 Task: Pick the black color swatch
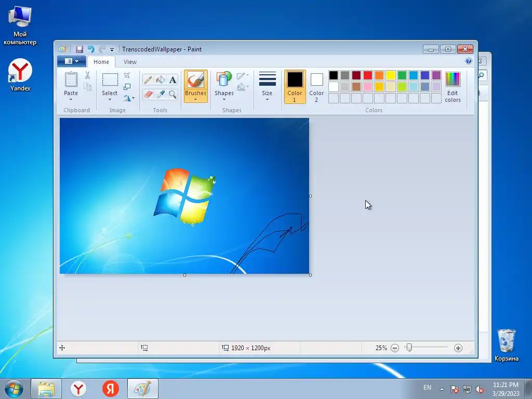click(334, 75)
